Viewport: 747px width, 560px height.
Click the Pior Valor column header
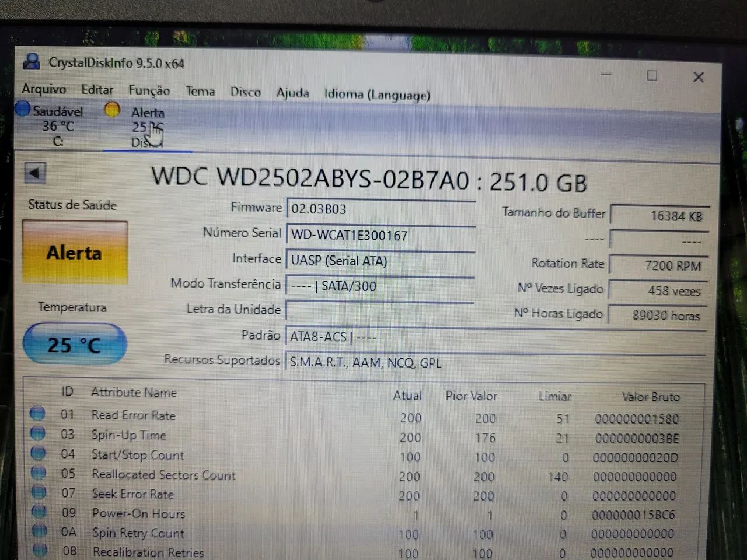pos(471,396)
